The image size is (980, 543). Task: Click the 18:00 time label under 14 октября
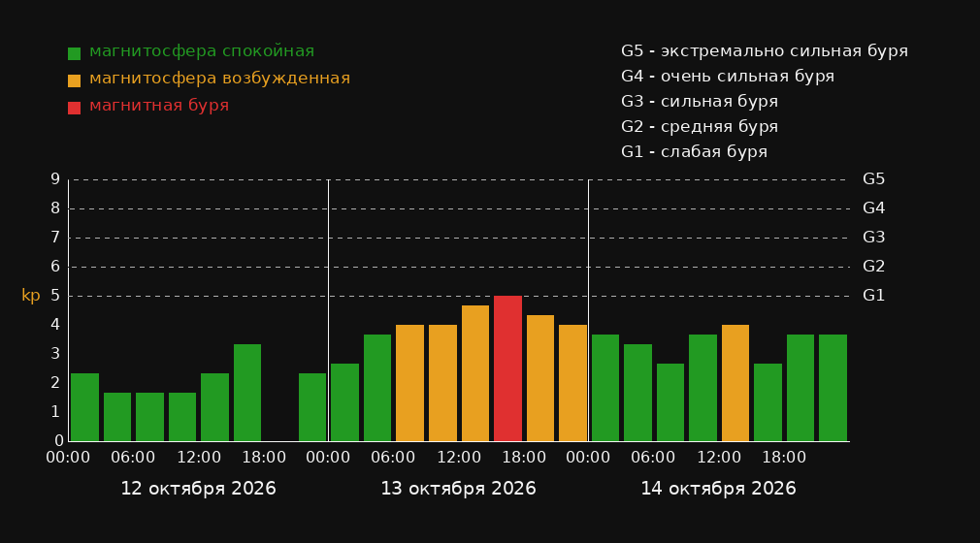(x=784, y=458)
